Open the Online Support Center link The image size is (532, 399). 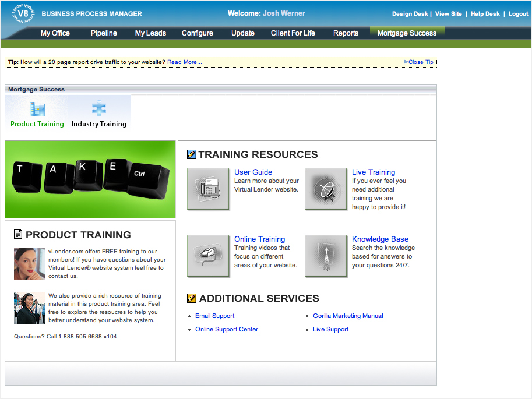coord(227,329)
